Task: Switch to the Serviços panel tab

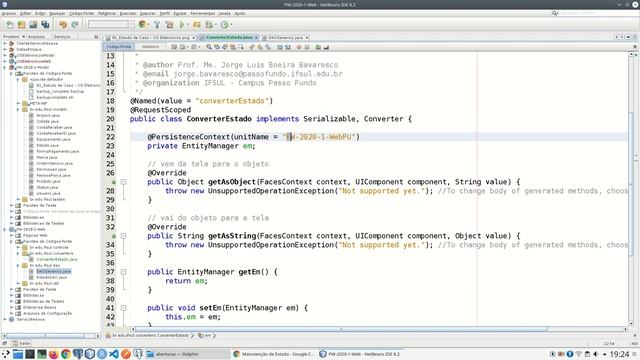Action: point(62,37)
